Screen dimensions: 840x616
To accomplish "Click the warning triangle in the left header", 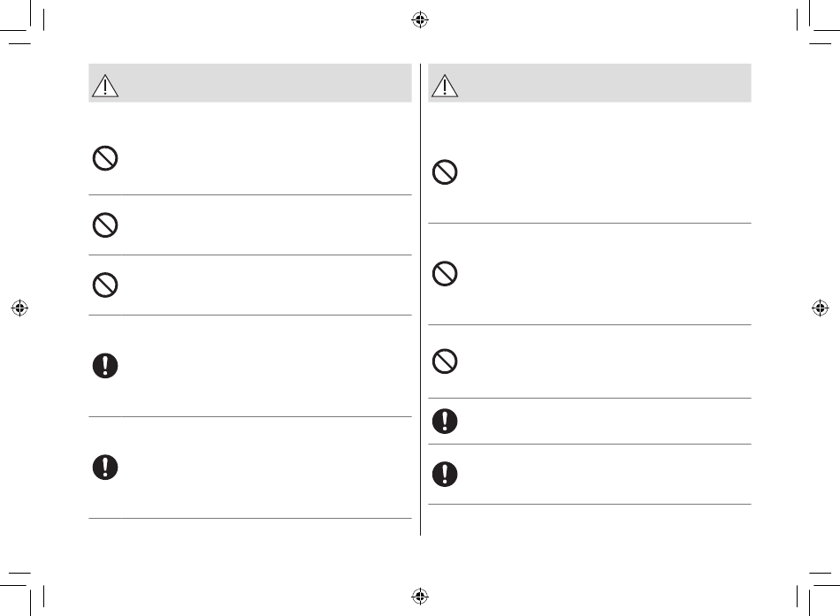I will click(105, 86).
